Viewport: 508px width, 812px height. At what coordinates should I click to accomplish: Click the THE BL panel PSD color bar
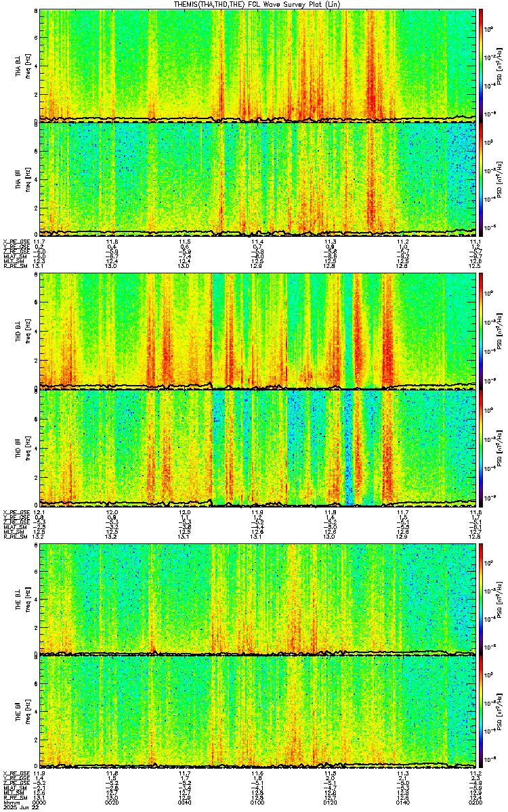(x=480, y=599)
